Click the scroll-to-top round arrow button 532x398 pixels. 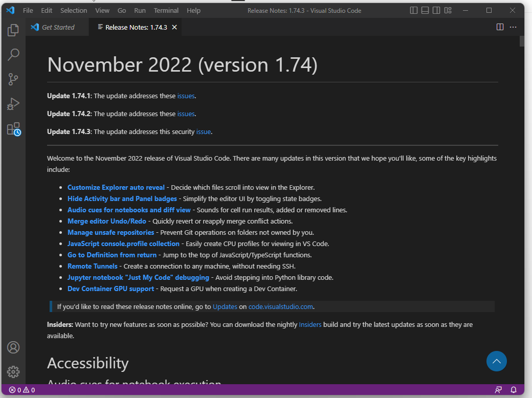coord(496,361)
